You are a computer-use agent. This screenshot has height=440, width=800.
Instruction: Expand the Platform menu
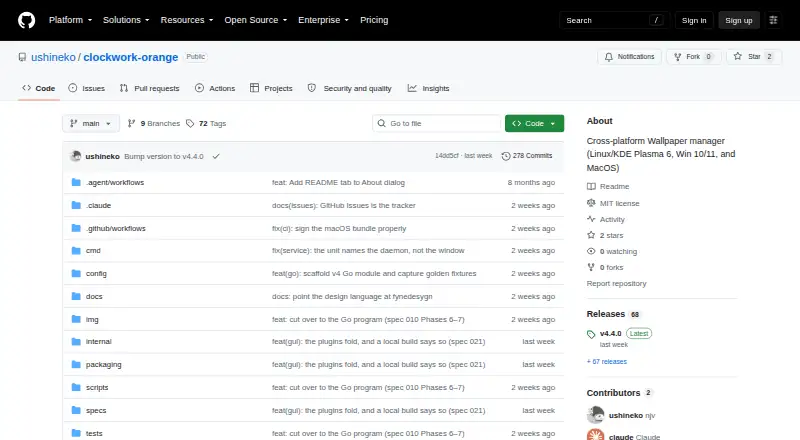click(x=70, y=20)
